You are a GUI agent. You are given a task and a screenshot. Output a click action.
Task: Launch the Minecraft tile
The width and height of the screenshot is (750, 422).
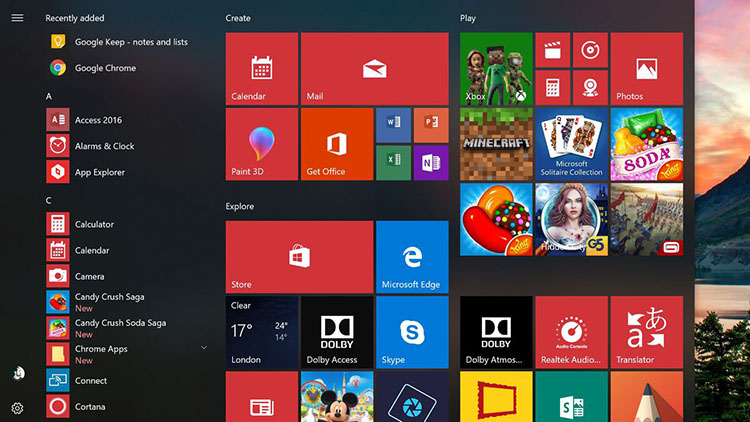(496, 144)
